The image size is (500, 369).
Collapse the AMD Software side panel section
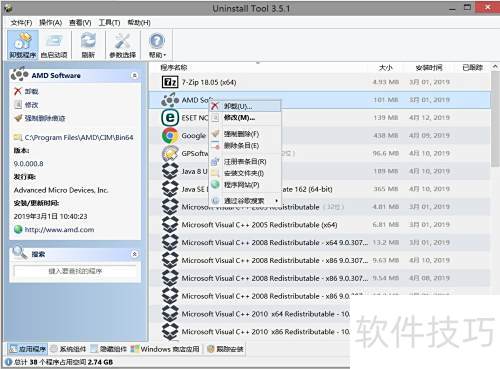[135, 76]
